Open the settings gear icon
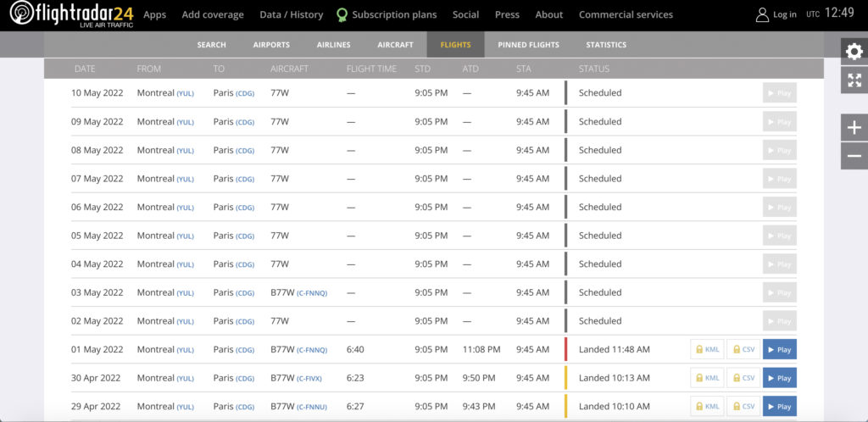The image size is (868, 422). 854,52
